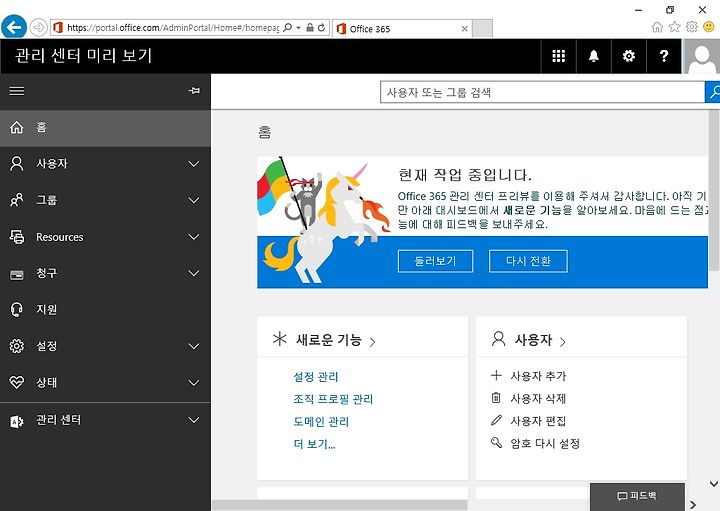Click 사용자 삭제 text
Screen dimensions: 720x511
539,399
